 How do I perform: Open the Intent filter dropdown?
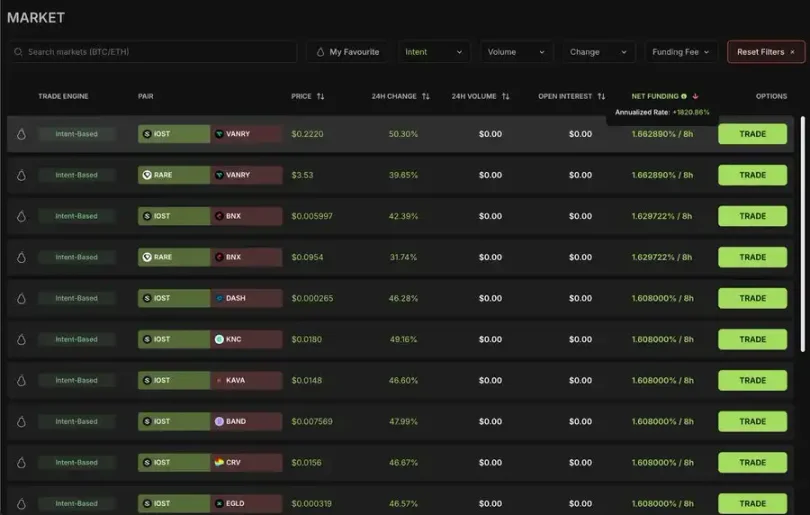pos(434,52)
